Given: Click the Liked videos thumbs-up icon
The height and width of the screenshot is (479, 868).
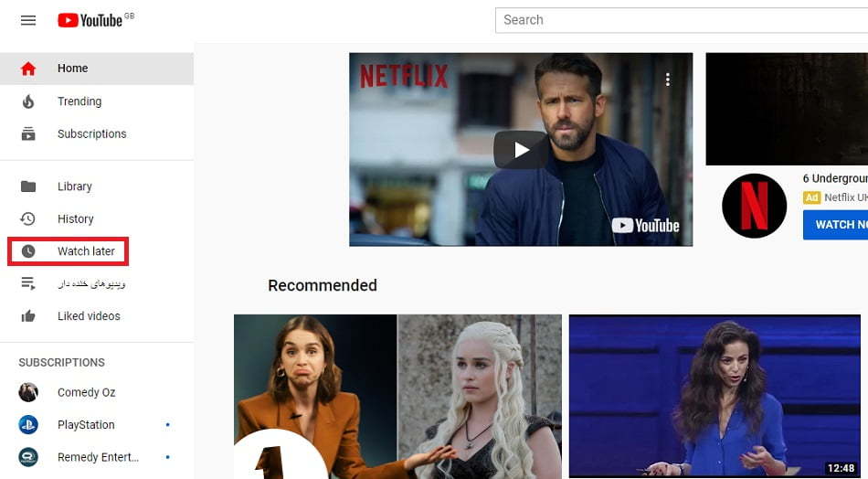Looking at the screenshot, I should [28, 316].
